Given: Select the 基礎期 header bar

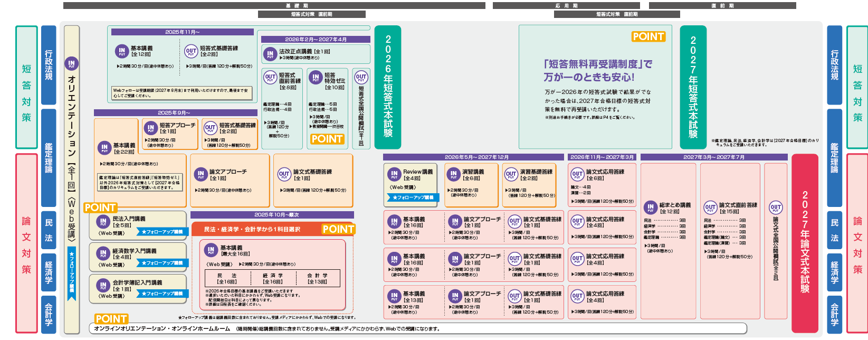Looking at the screenshot, I should (x=274, y=6).
